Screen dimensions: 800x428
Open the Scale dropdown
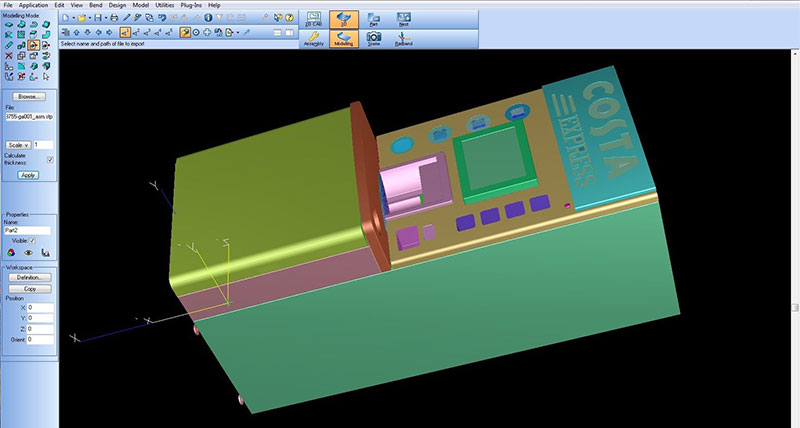pos(19,145)
